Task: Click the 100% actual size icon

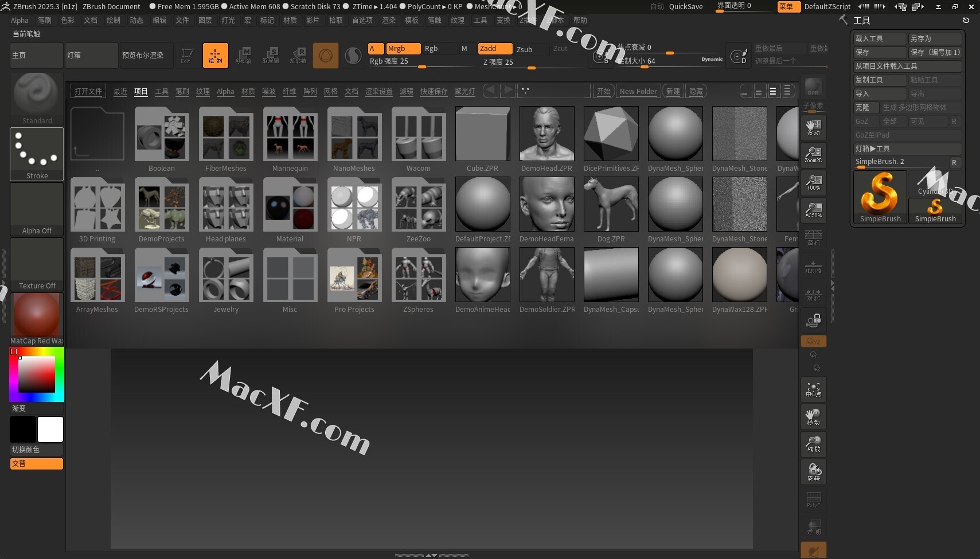Action: tap(814, 182)
